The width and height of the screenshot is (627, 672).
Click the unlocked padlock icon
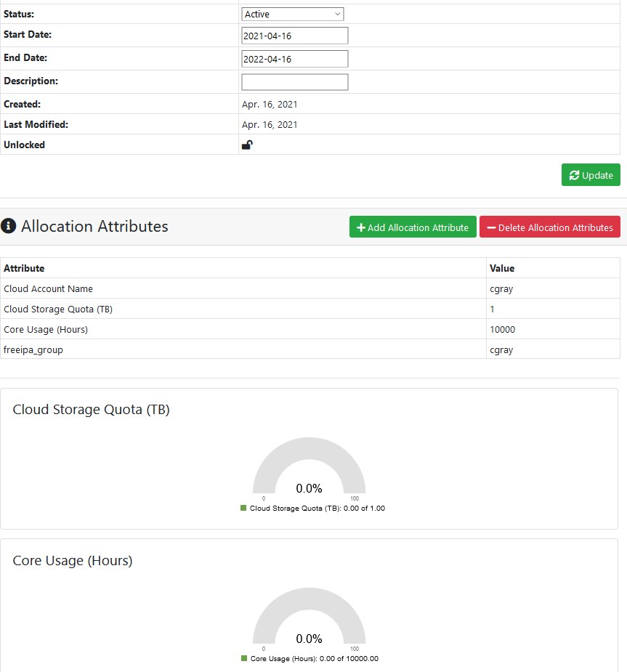tap(247, 145)
